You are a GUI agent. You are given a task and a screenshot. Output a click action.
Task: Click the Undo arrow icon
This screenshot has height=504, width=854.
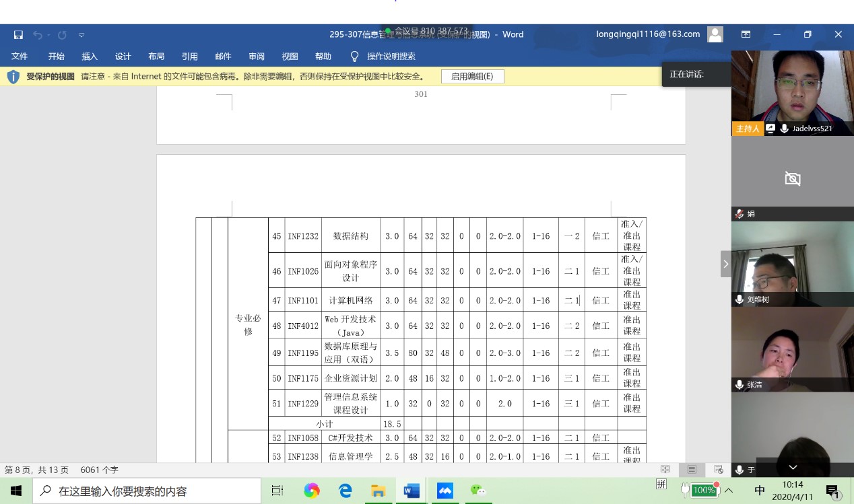[38, 35]
